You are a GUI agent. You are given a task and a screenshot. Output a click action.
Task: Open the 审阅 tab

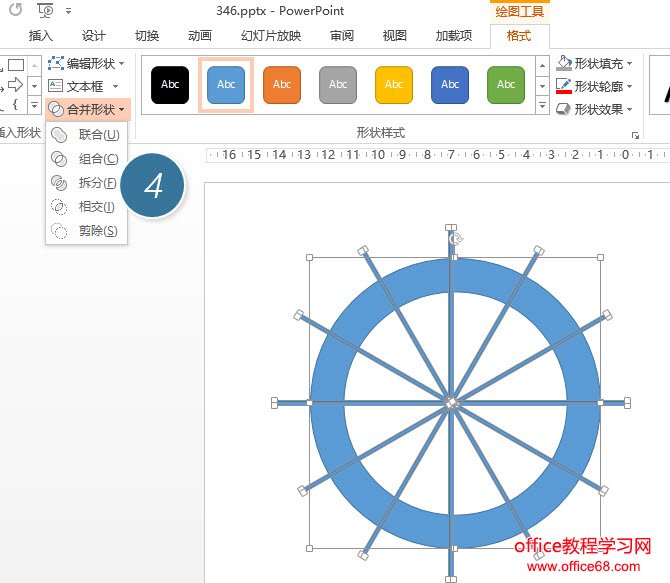(342, 35)
